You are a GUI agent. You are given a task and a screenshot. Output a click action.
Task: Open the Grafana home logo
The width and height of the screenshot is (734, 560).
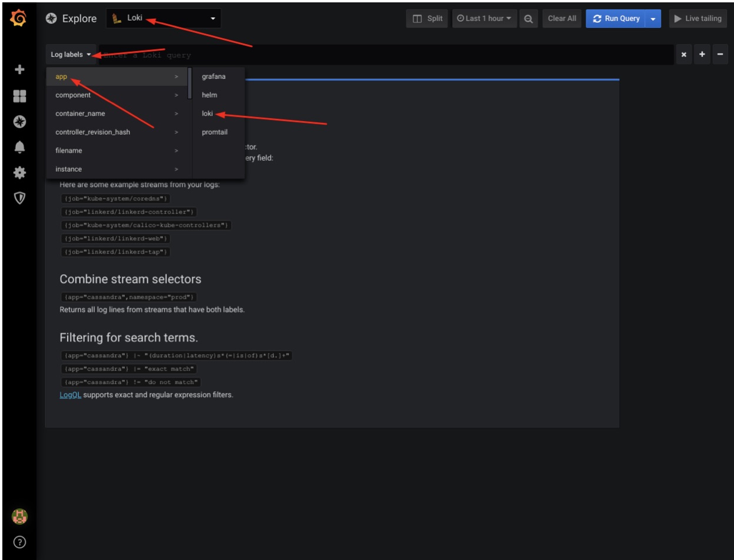[19, 19]
